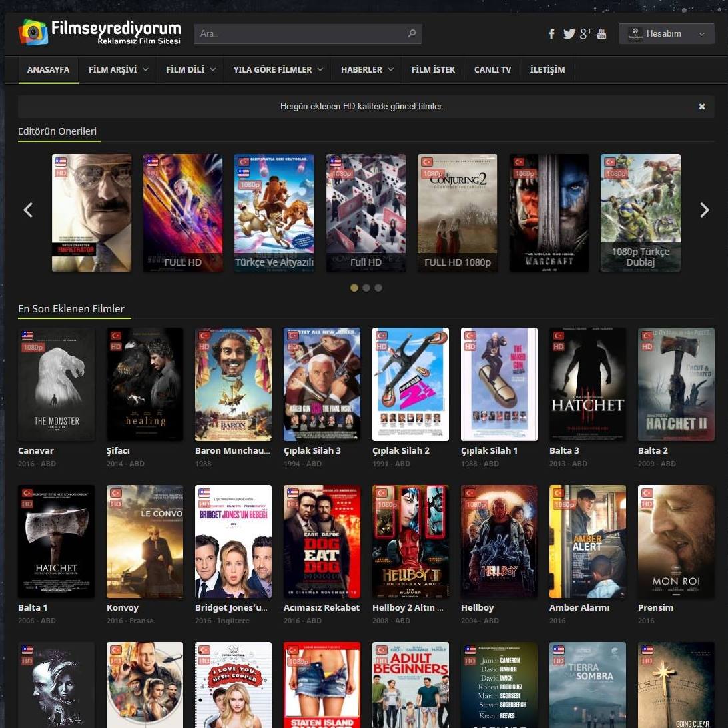
Task: Click the Editörün Önerileri section heading
Action: (57, 131)
